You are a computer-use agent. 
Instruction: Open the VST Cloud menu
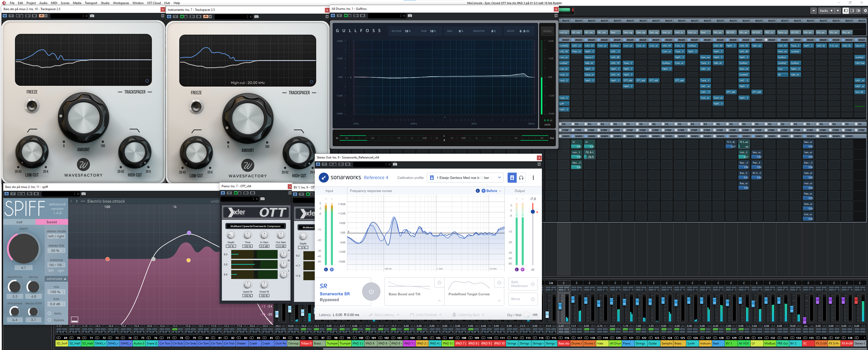154,3
